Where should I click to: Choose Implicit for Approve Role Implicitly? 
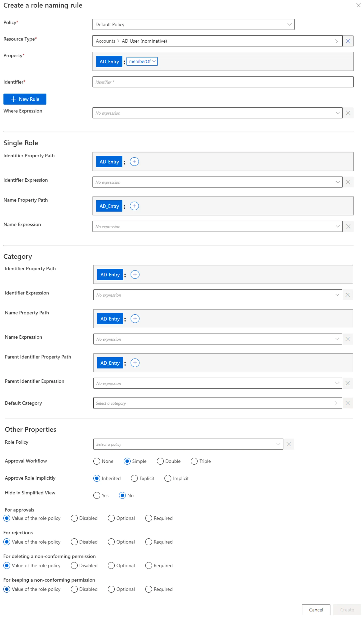pyautogui.click(x=168, y=478)
